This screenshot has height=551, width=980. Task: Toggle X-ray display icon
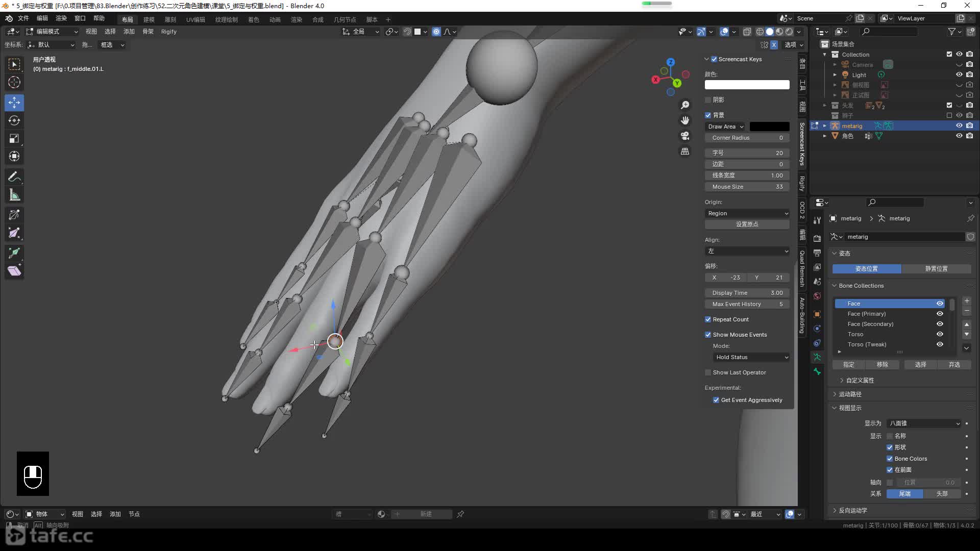pyautogui.click(x=747, y=32)
